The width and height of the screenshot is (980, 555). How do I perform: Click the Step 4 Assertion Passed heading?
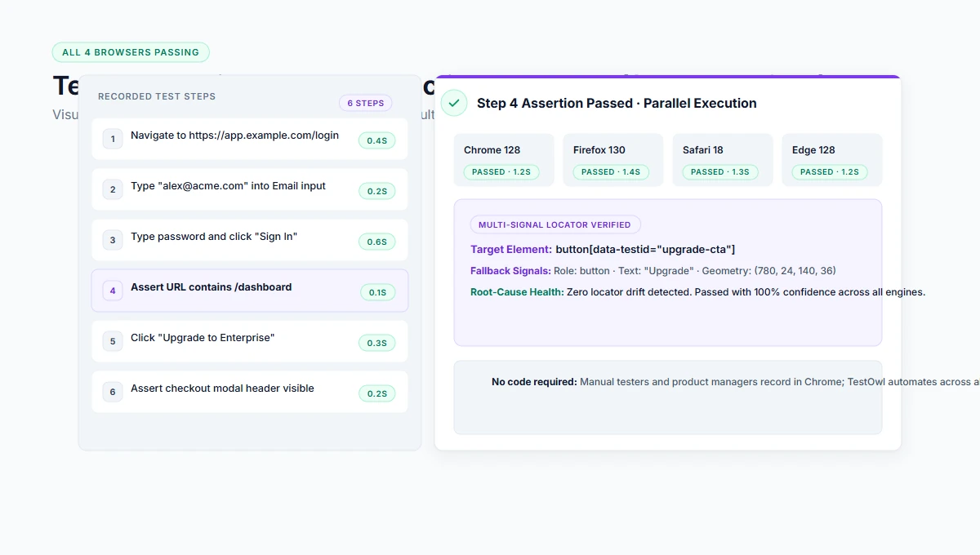click(617, 104)
